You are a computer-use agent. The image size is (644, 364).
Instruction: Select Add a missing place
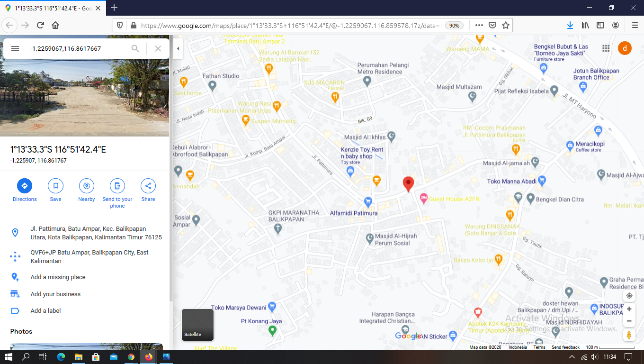pos(58,277)
